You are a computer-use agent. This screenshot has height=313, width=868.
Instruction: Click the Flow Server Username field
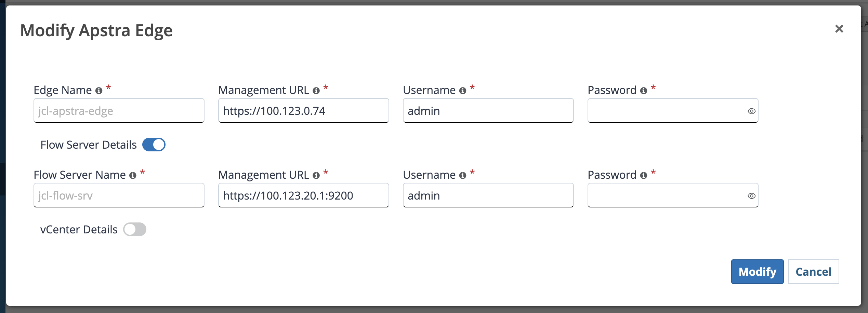(x=488, y=195)
